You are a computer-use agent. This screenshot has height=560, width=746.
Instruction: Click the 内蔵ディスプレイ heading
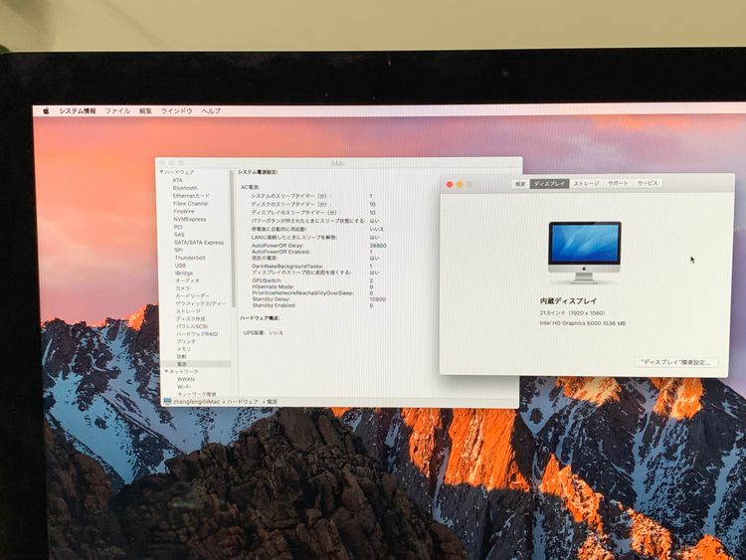(569, 301)
